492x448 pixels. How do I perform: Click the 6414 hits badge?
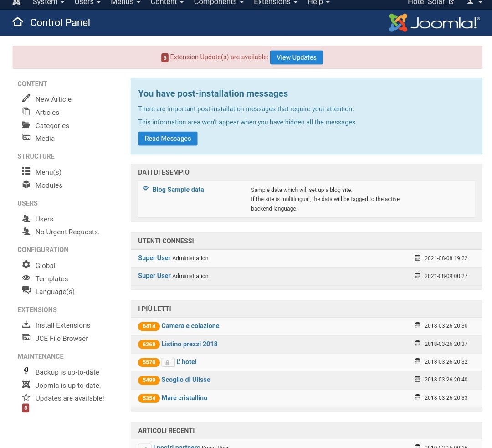point(149,326)
